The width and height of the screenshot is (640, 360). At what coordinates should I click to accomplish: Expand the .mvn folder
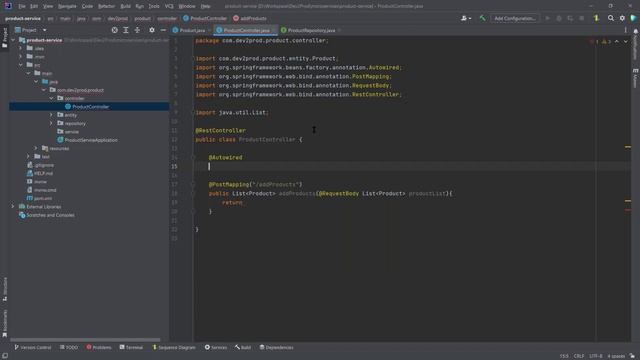20,56
